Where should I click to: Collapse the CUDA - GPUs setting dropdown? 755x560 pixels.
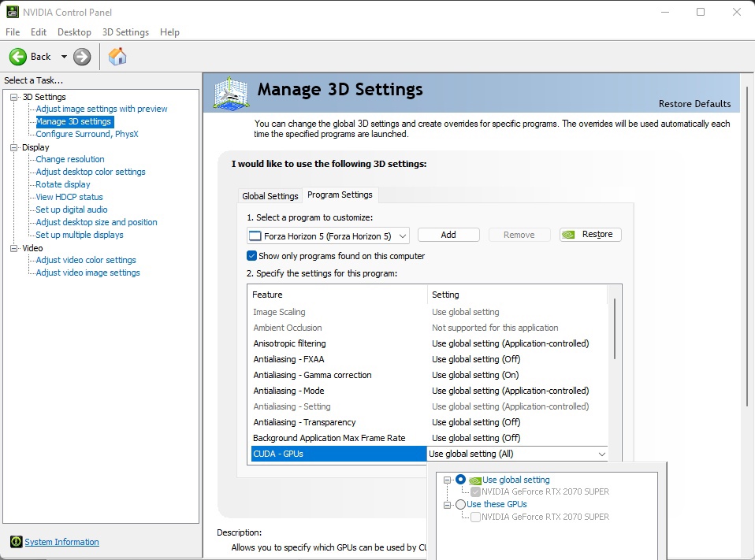click(x=602, y=454)
